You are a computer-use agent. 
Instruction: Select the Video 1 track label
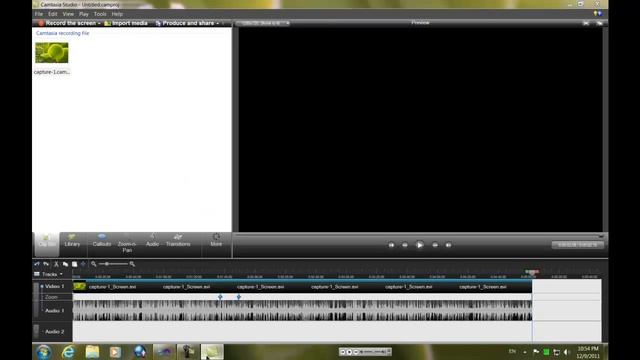click(x=55, y=287)
